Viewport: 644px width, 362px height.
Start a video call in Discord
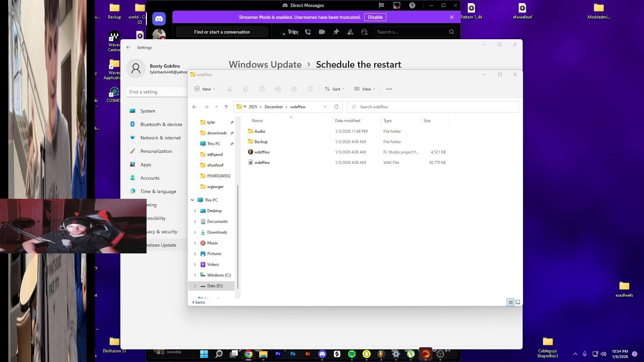coord(322,32)
